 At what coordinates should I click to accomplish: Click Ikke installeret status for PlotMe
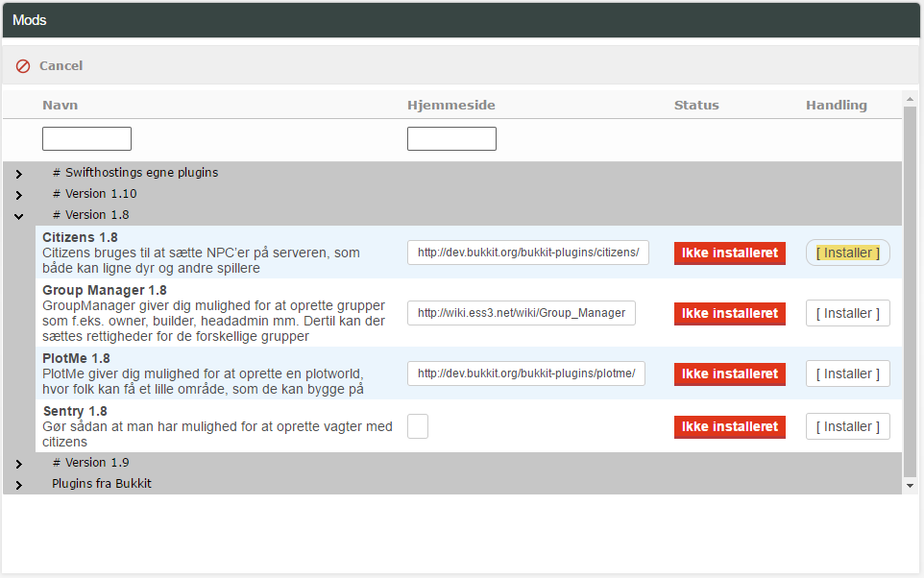[730, 374]
